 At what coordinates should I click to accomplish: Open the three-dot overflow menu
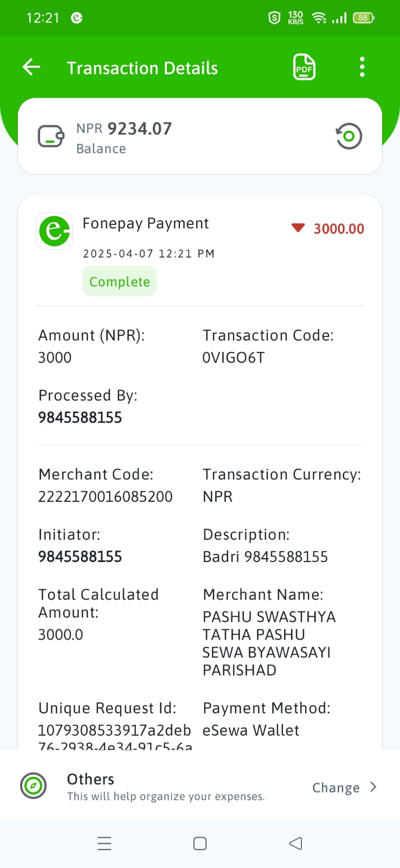[362, 67]
